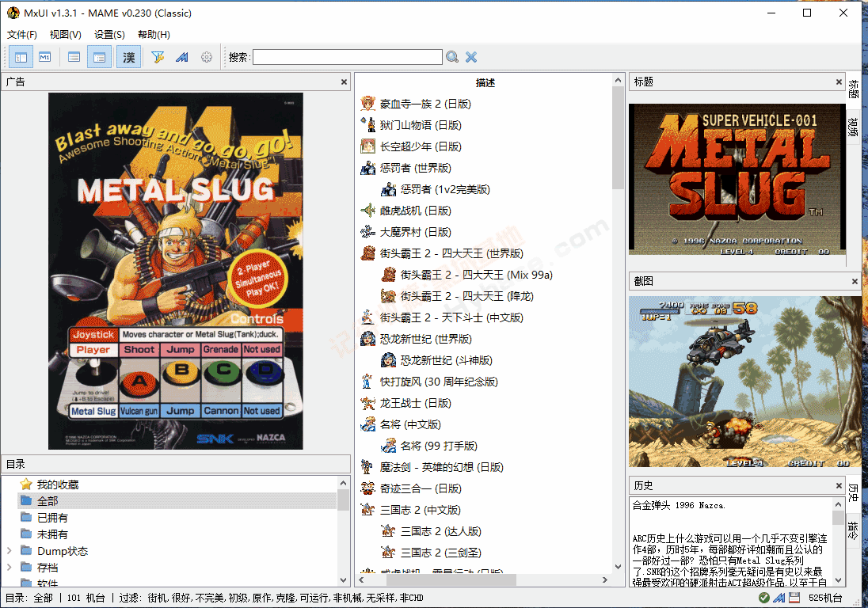Image resolution: width=868 pixels, height=608 pixels.
Task: Click the 描述 column header
Action: 485,82
